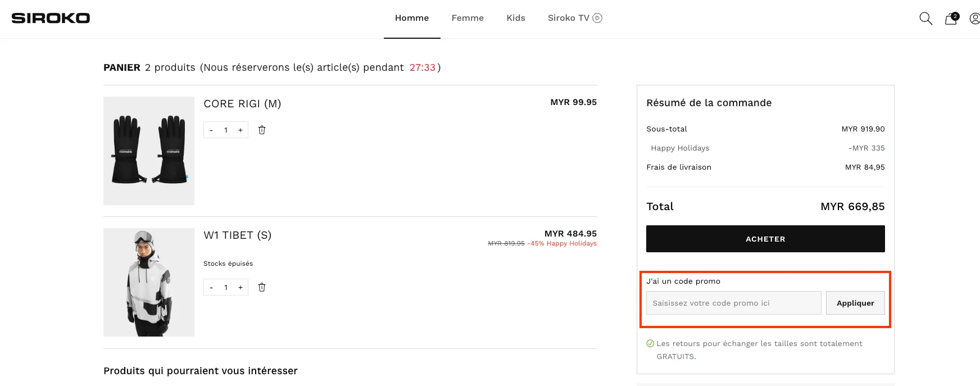Open the user account icon
980x386 pixels.
[x=974, y=19]
